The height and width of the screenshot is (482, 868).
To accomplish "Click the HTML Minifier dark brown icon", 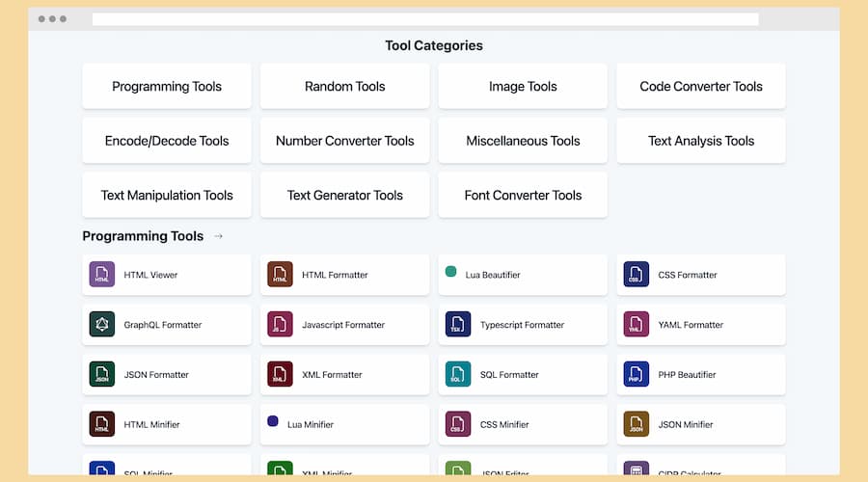I will 102,424.
